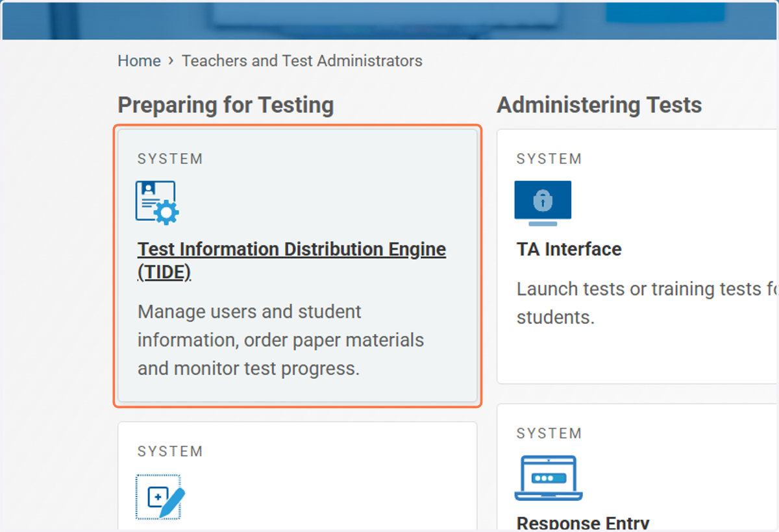Click the Preparing for Testing heading
Viewport: 779px width, 532px height.
tap(226, 105)
